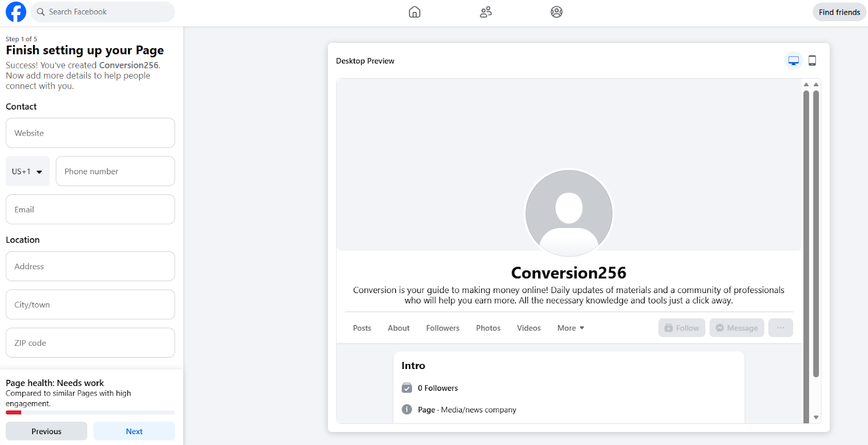Switch to desktop preview icon
Viewport: 868px width, 445px height.
click(x=793, y=61)
